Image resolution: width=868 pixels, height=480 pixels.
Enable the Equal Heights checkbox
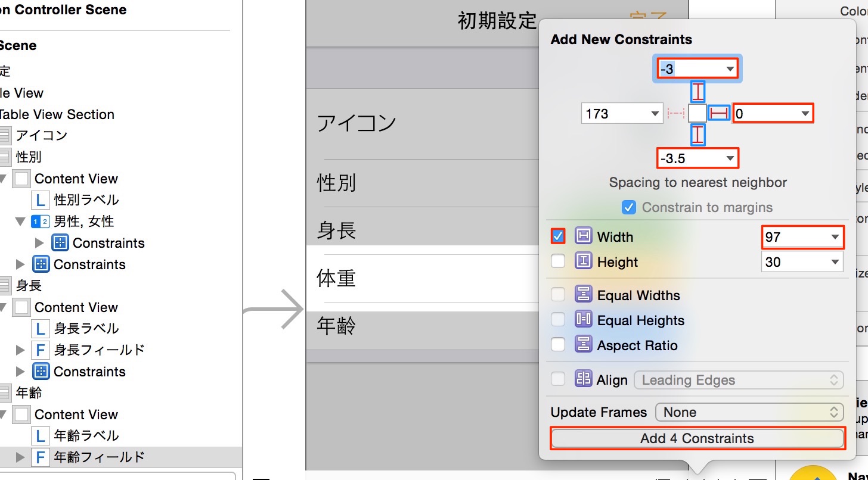pos(558,320)
